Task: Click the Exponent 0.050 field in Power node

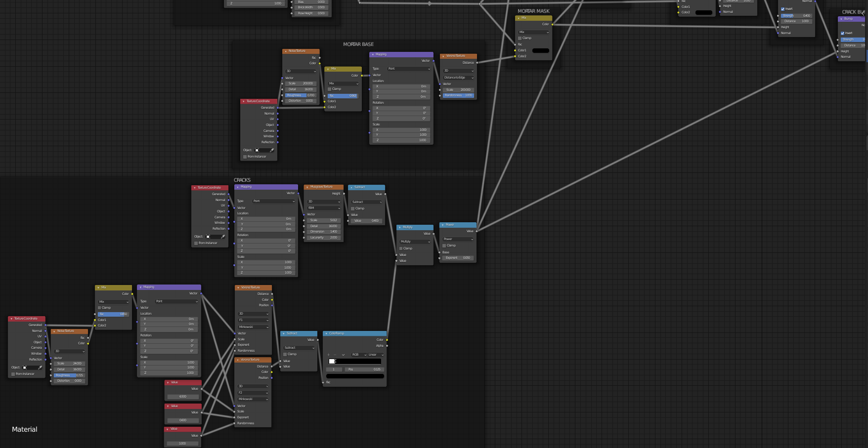Action: 458,258
